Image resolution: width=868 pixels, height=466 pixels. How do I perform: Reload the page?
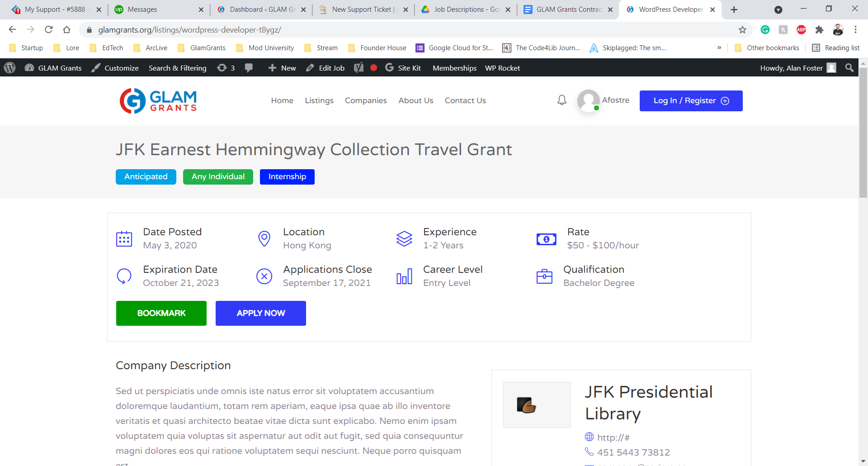point(48,30)
